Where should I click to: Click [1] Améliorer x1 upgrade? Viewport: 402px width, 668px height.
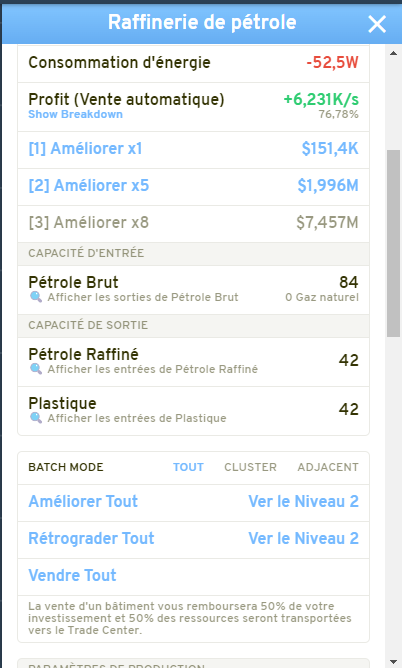click(x=193, y=149)
